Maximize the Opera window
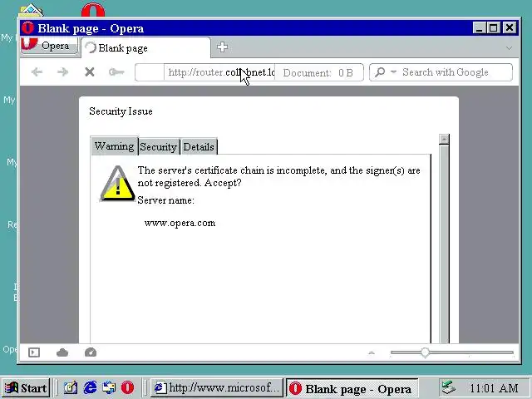The image size is (532, 399). point(493,27)
